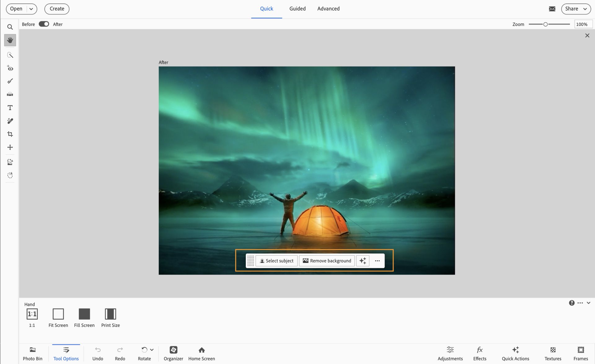Open the Share dropdown menu
Viewport: 595px width, 364px height.
(576, 9)
